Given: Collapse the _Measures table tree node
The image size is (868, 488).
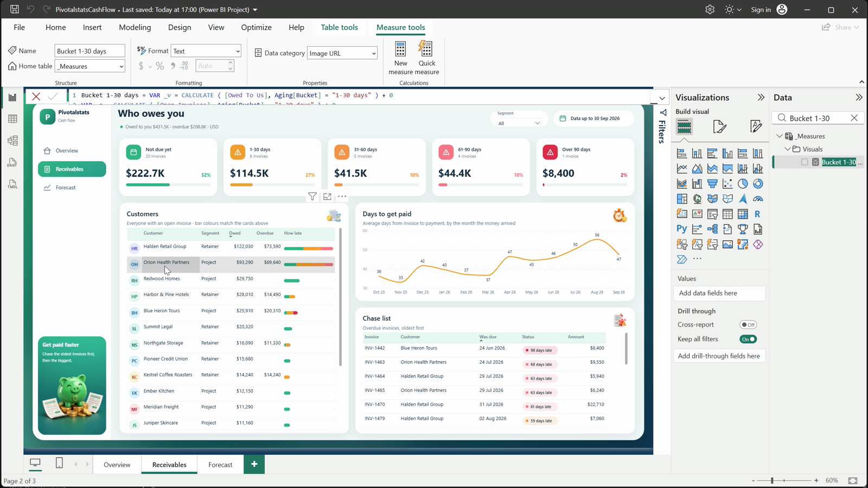Looking at the screenshot, I should pyautogui.click(x=780, y=136).
